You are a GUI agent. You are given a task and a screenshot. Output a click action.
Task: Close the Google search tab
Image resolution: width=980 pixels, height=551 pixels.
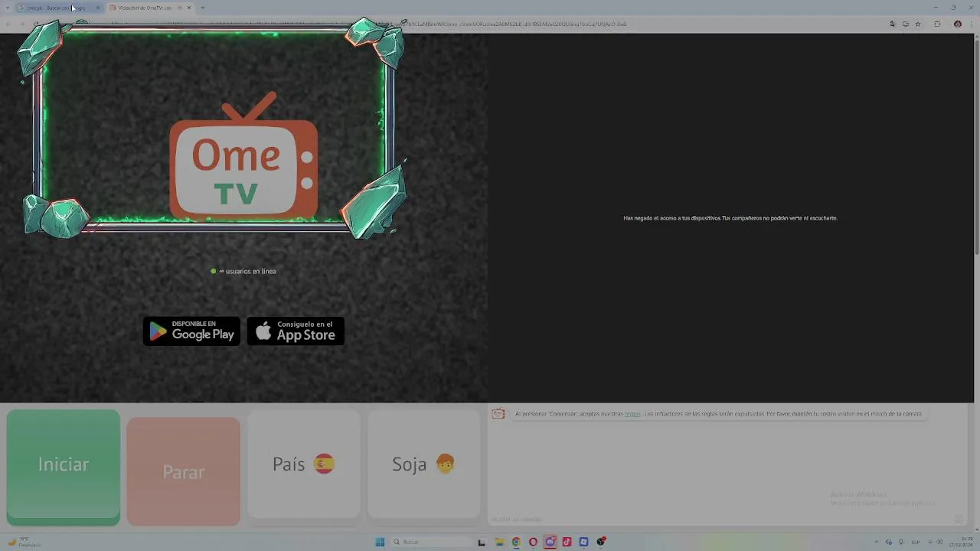(97, 8)
